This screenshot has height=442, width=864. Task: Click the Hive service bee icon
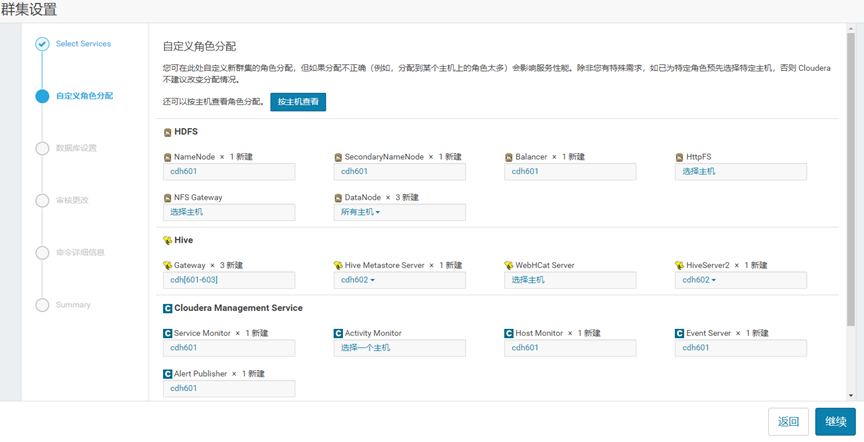coord(168,240)
